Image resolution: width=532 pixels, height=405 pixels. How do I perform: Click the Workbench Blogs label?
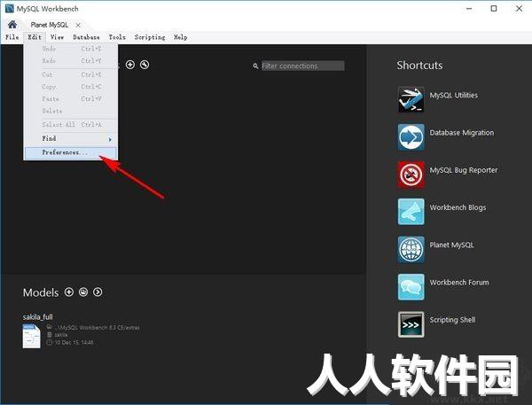(x=458, y=207)
